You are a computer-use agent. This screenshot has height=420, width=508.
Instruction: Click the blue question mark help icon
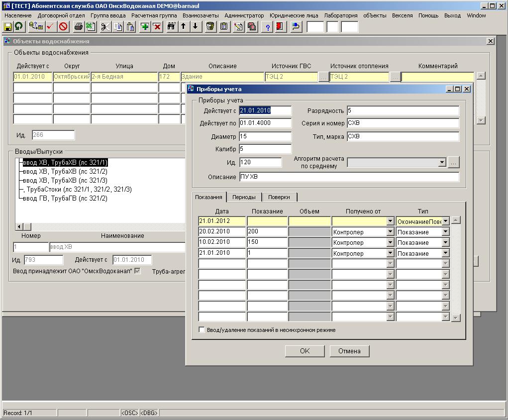pos(268,27)
